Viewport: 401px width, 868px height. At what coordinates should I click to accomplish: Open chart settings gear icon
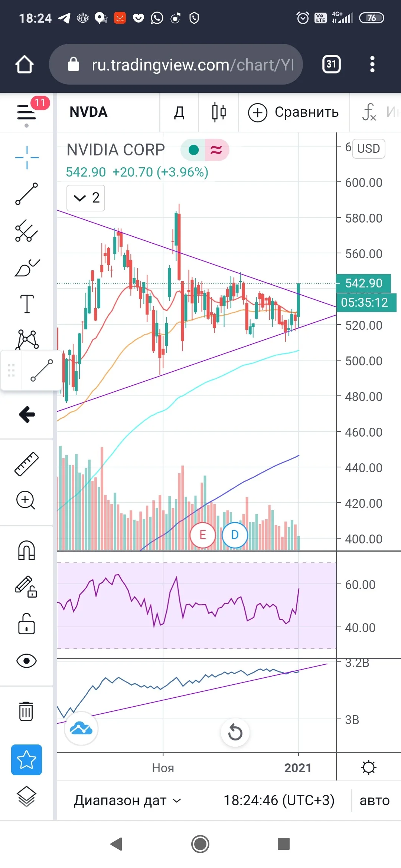click(x=369, y=767)
